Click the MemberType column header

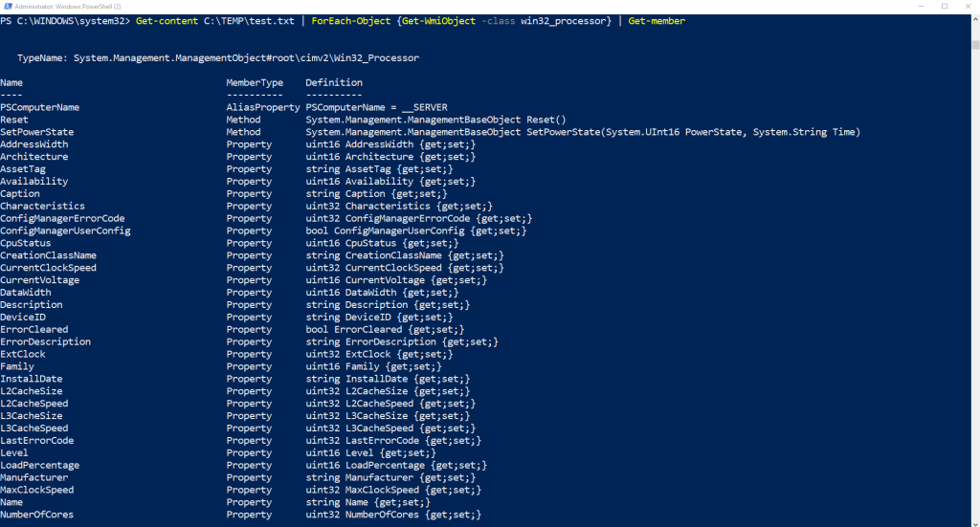[255, 83]
